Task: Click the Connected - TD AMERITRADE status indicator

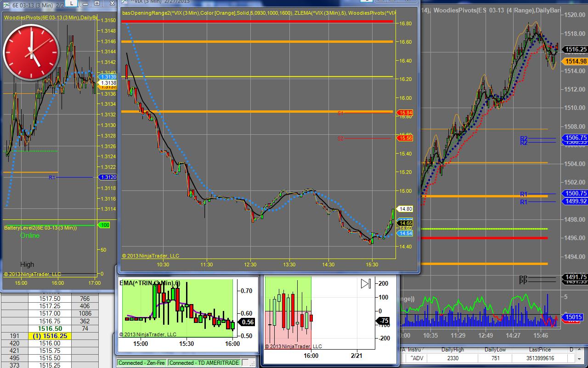Action: tap(204, 363)
